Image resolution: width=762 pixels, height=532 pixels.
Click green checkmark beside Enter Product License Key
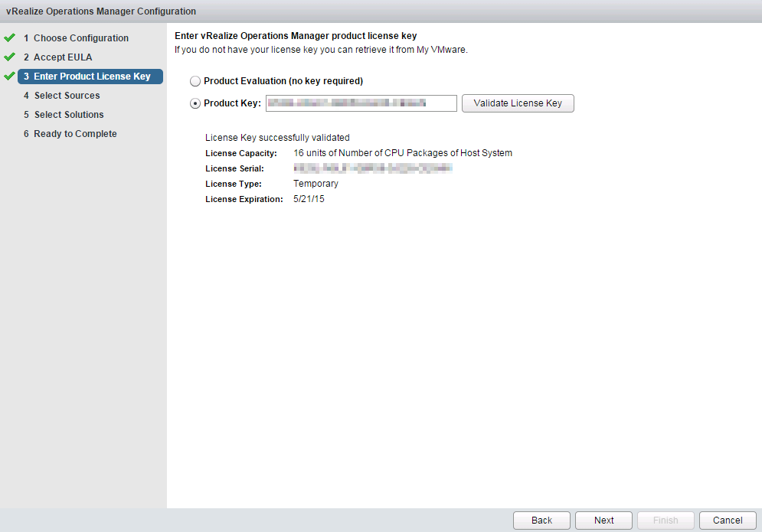click(9, 76)
